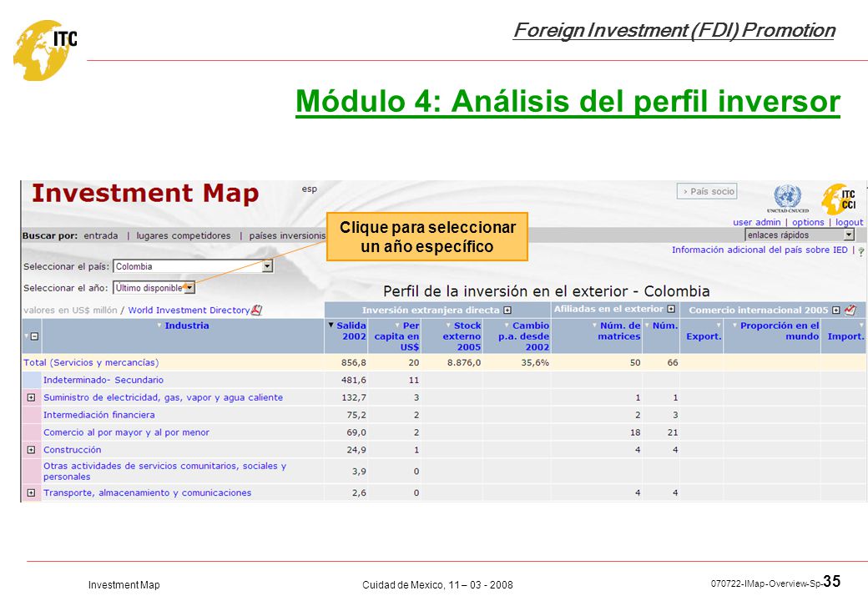Sort by the Salida 2002 column
868x601 pixels.
click(351, 331)
